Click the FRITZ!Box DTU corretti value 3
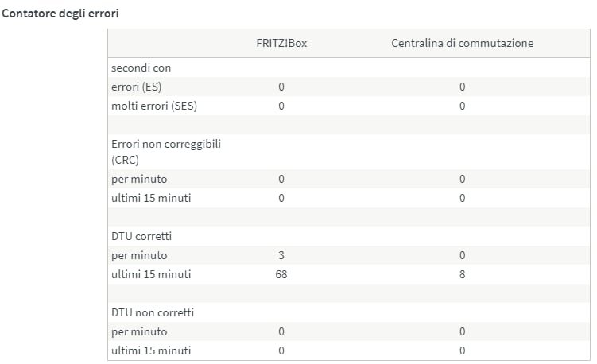The width and height of the screenshot is (597, 364). tap(281, 256)
